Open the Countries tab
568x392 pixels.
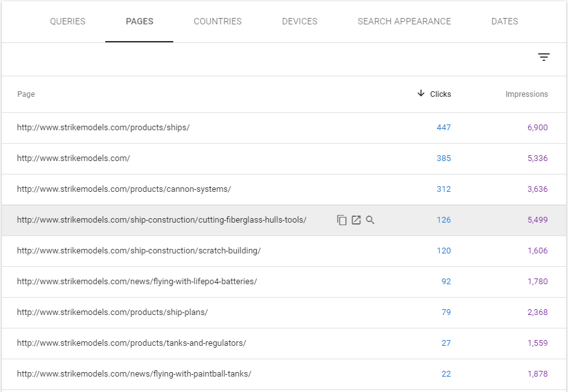[x=218, y=21]
